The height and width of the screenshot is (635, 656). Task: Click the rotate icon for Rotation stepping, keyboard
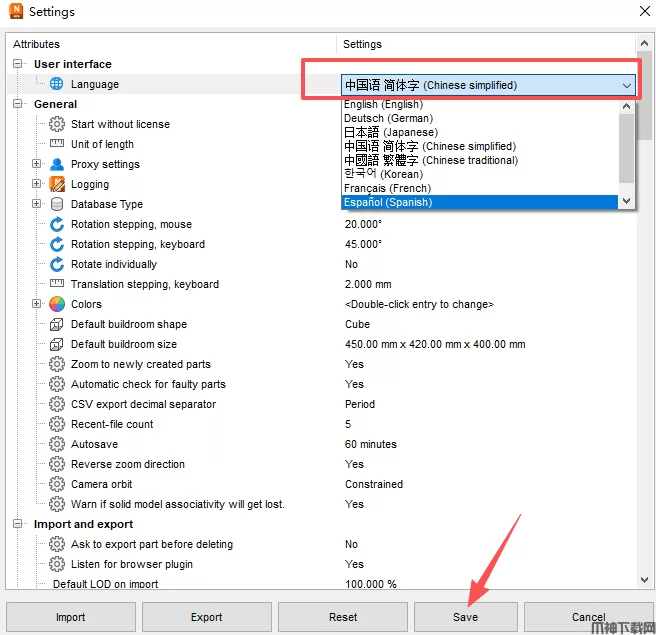point(56,244)
